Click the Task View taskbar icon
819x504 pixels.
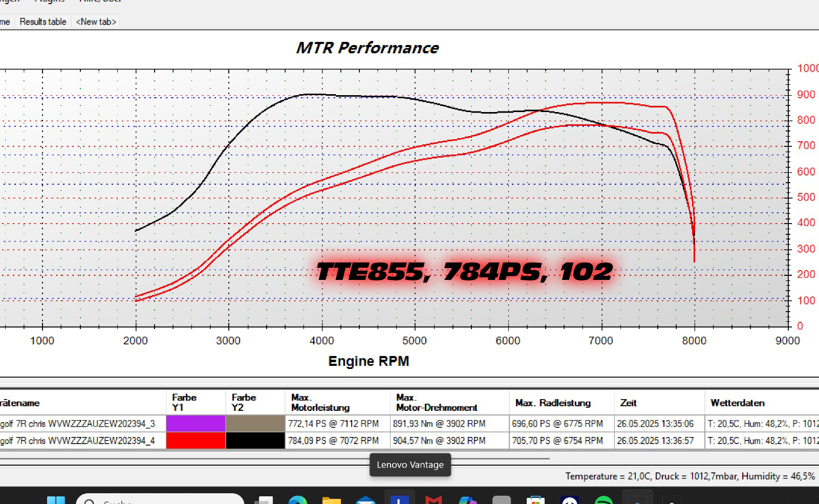pyautogui.click(x=264, y=500)
